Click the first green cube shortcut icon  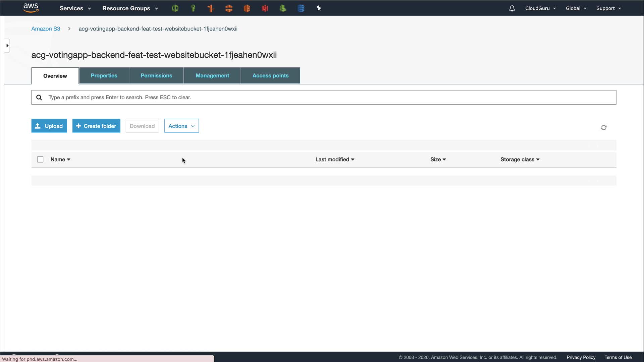[x=175, y=8]
